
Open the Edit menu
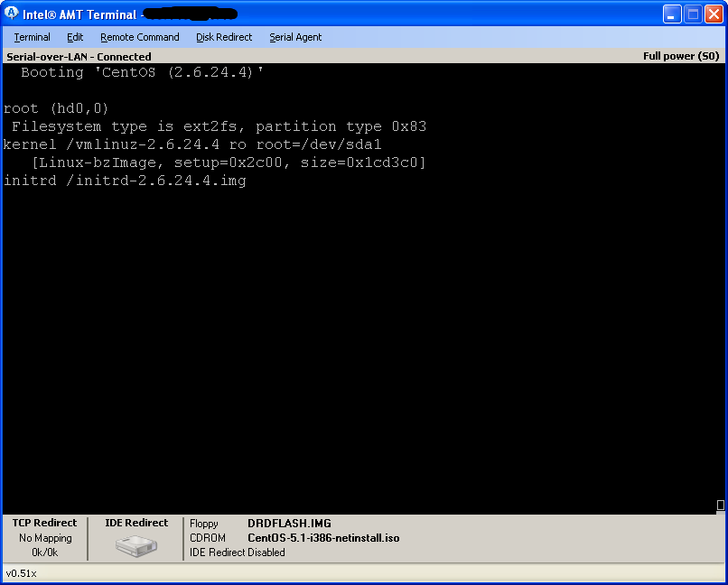(x=75, y=37)
